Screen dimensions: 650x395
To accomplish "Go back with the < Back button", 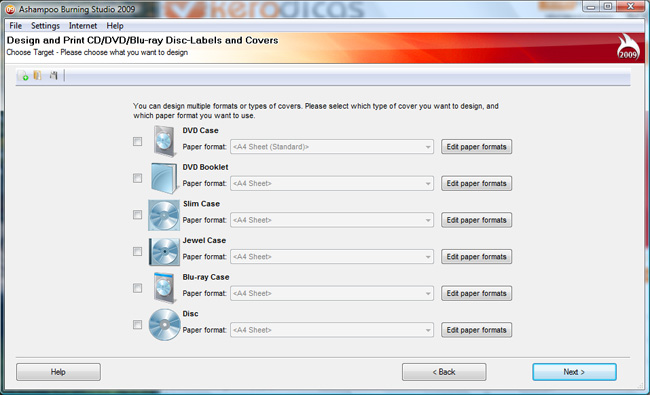I will click(x=444, y=372).
